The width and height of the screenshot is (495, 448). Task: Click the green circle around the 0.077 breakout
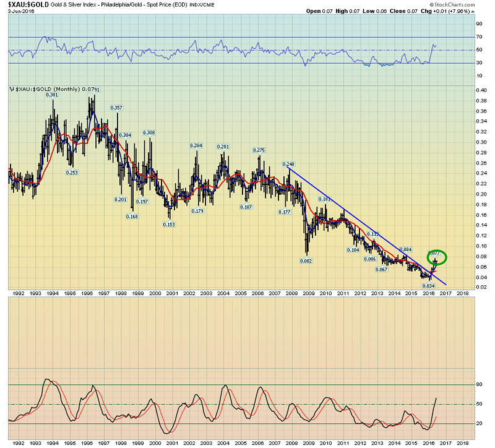pos(437,257)
